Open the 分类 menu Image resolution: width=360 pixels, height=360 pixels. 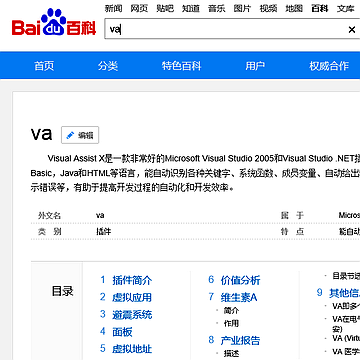coord(108,66)
